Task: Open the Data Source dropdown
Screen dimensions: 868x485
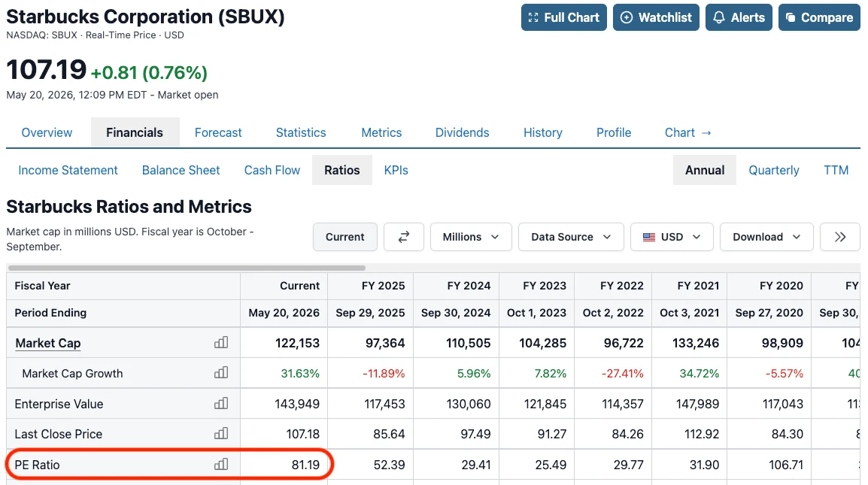Action: pos(571,237)
